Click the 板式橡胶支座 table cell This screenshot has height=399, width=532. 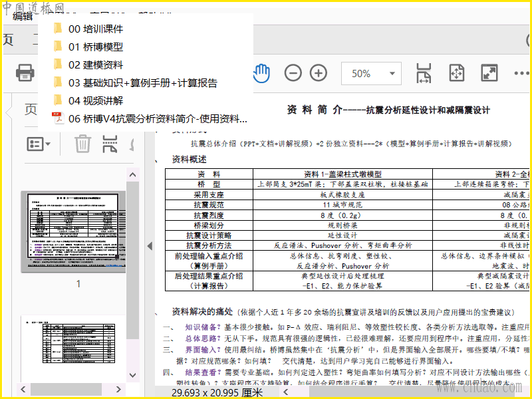point(342,195)
